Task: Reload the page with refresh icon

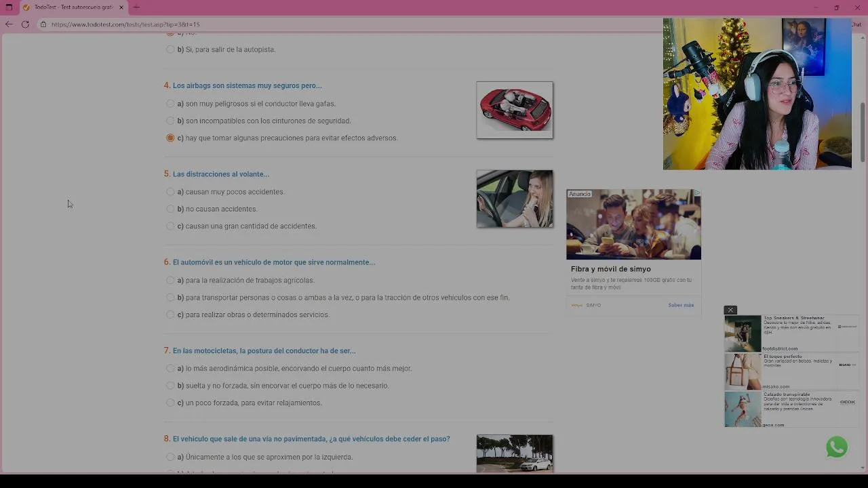Action: pyautogui.click(x=25, y=24)
